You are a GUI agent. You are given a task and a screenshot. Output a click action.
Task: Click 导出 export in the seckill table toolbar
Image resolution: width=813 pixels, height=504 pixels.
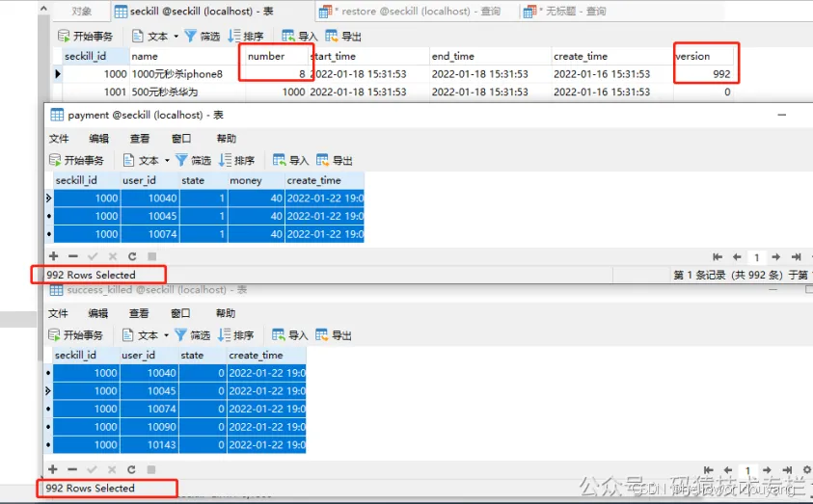343,36
